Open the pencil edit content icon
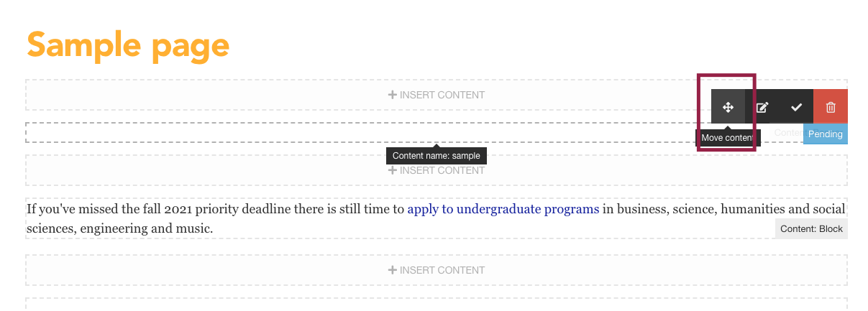 coord(762,107)
